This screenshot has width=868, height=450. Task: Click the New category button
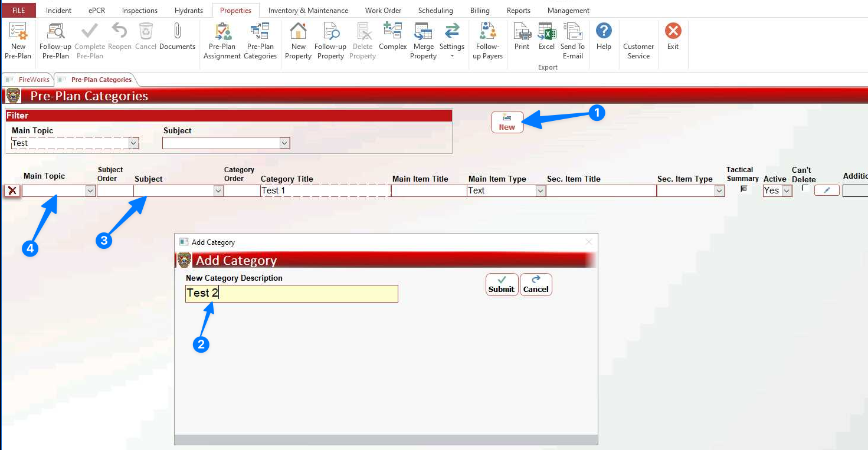click(x=507, y=122)
